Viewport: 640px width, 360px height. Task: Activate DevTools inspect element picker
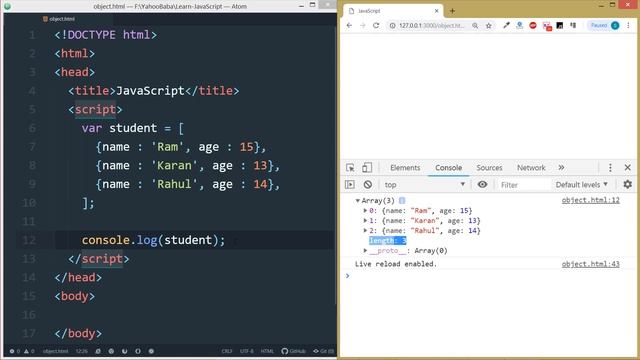coord(350,168)
